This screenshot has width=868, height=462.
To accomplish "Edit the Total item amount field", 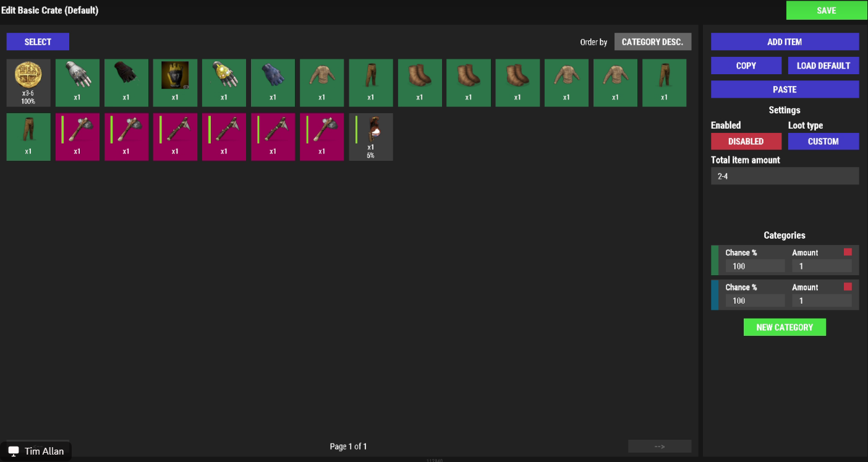I will [x=785, y=176].
